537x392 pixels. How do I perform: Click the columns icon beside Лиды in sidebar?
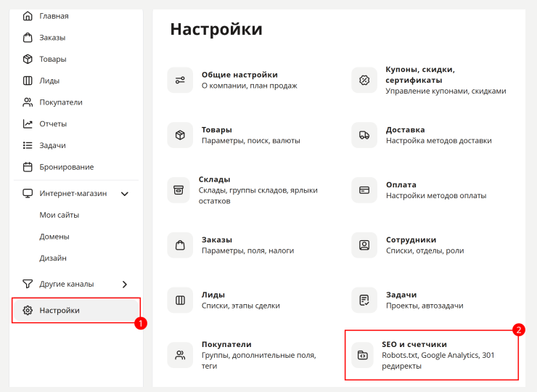pyautogui.click(x=28, y=81)
